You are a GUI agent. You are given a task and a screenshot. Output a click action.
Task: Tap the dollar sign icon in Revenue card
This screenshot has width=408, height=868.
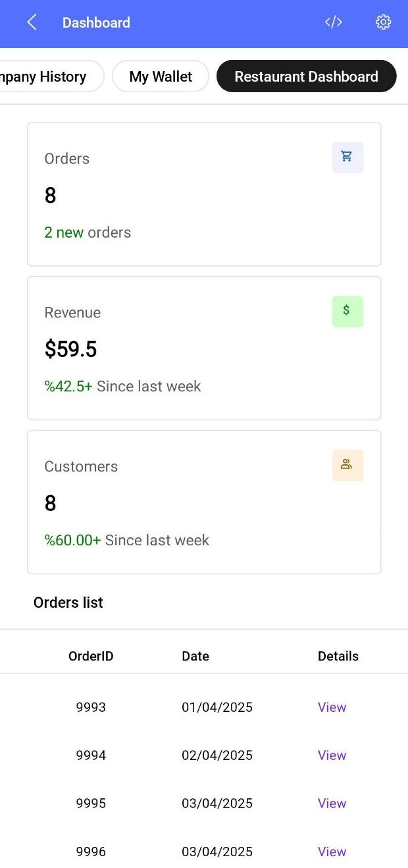click(347, 312)
